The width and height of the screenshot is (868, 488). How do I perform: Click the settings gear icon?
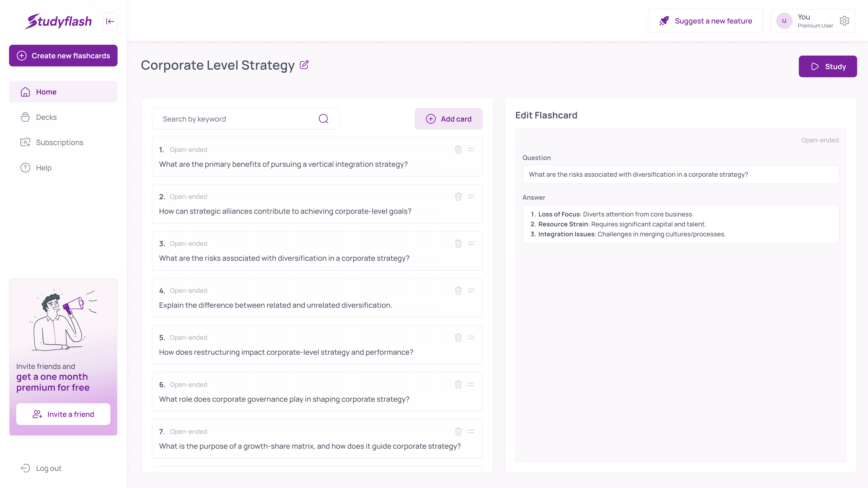click(845, 21)
